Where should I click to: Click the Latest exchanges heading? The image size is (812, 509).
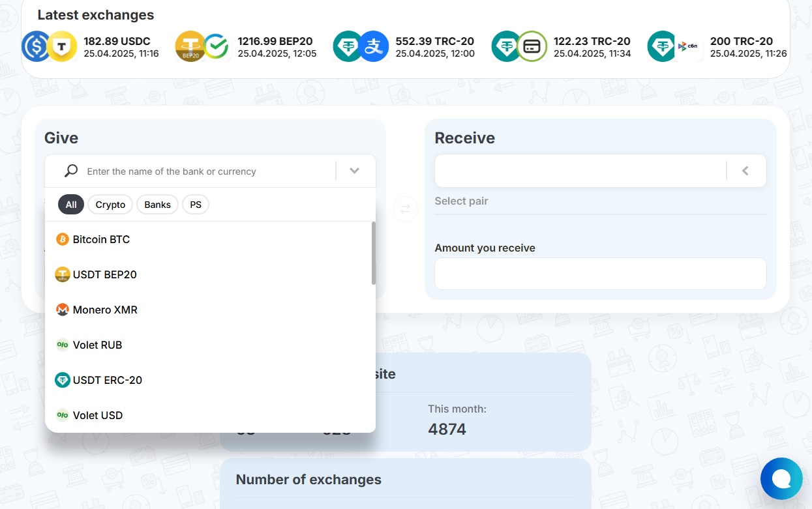96,15
